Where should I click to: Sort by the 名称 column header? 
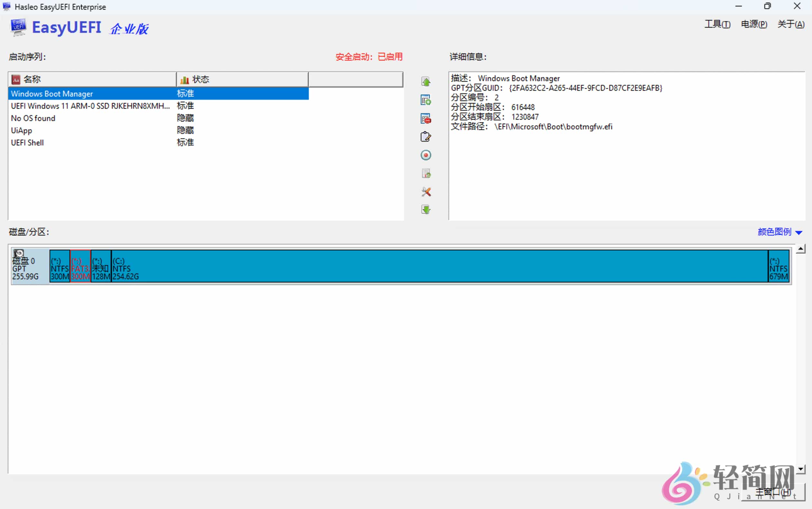(x=92, y=79)
